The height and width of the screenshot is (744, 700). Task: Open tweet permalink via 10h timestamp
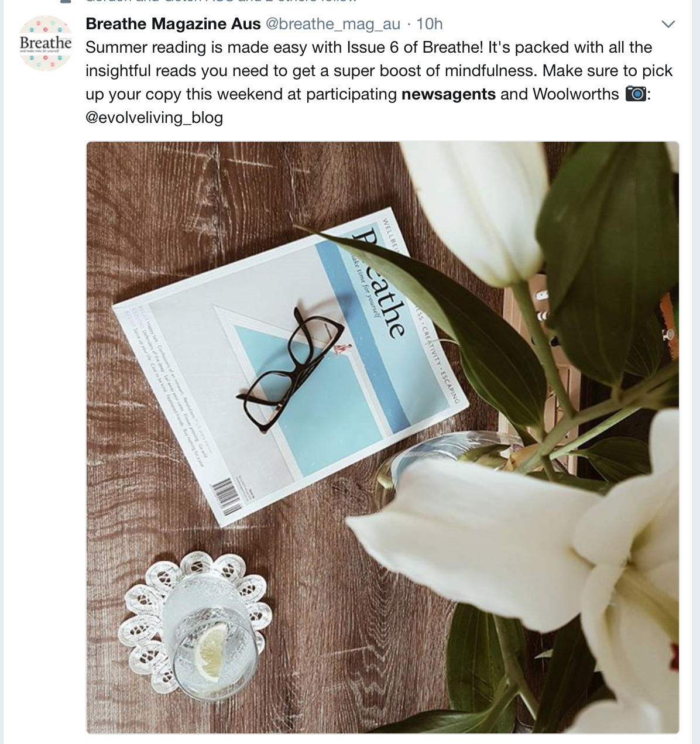coord(430,24)
